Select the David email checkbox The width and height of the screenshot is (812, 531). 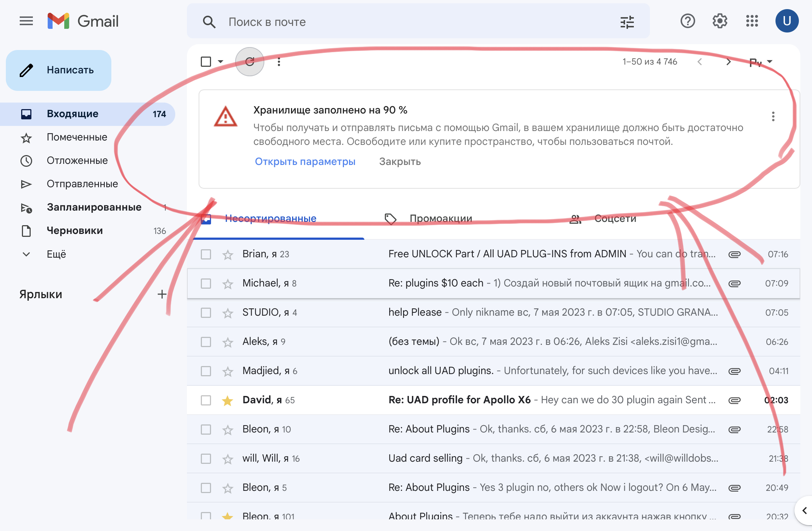point(206,400)
